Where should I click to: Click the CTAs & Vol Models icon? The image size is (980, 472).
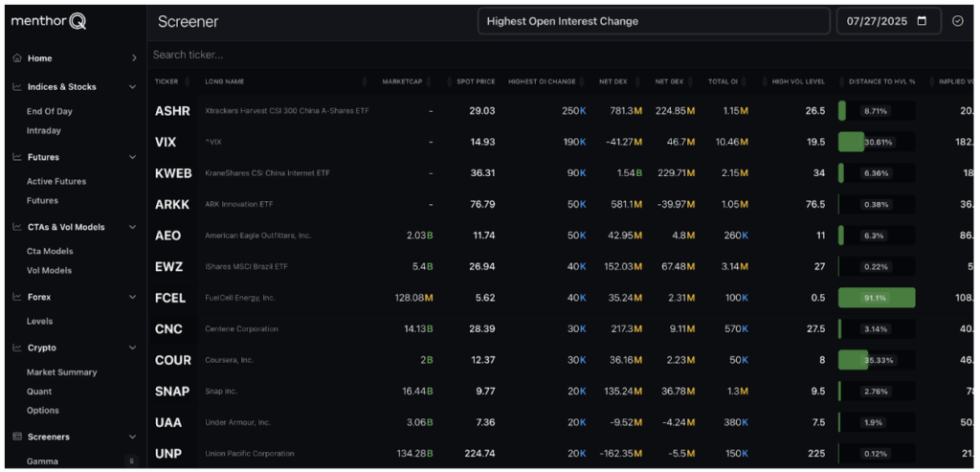[x=17, y=227]
